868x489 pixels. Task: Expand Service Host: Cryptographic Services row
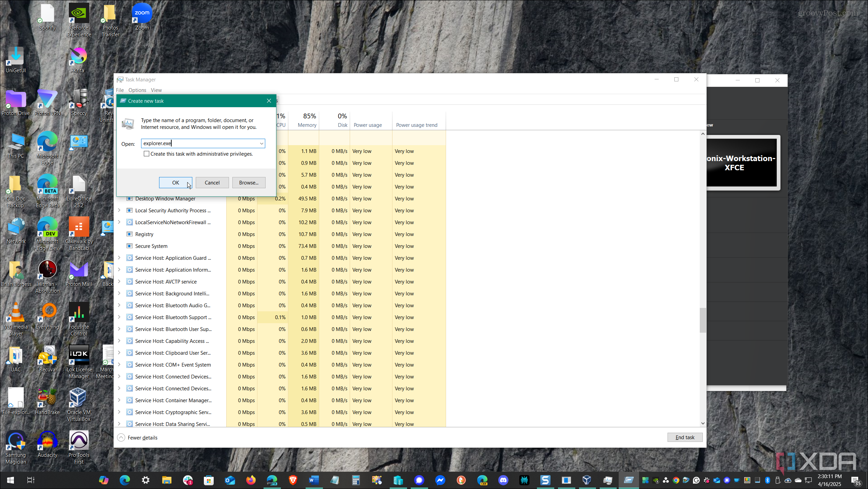click(119, 412)
